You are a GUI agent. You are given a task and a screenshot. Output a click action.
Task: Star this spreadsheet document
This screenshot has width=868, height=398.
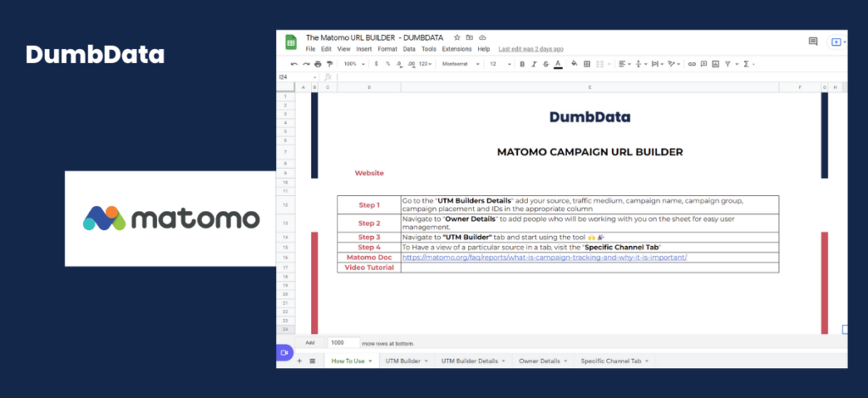457,37
